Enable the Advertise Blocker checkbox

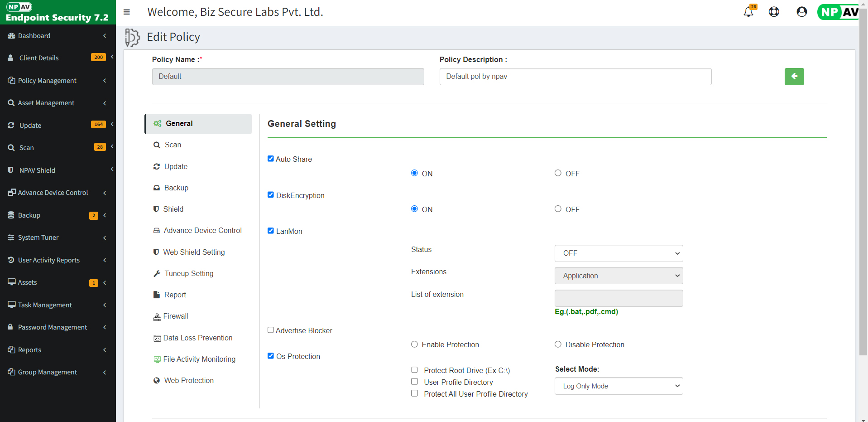click(271, 330)
